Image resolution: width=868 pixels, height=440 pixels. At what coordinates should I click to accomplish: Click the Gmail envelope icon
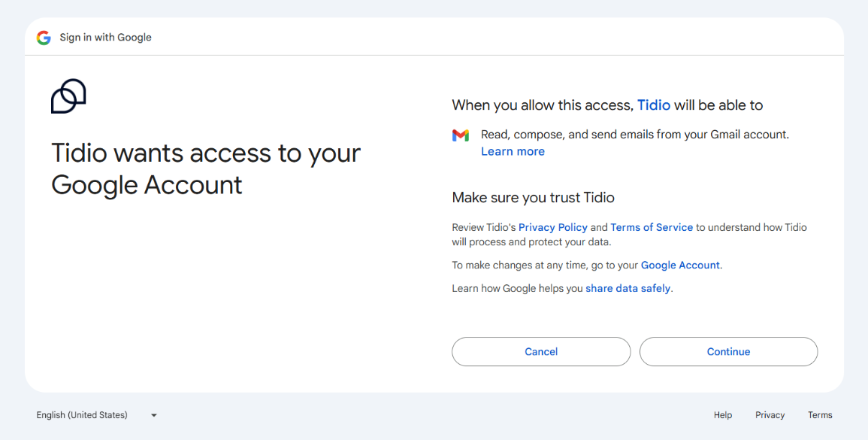click(x=460, y=135)
